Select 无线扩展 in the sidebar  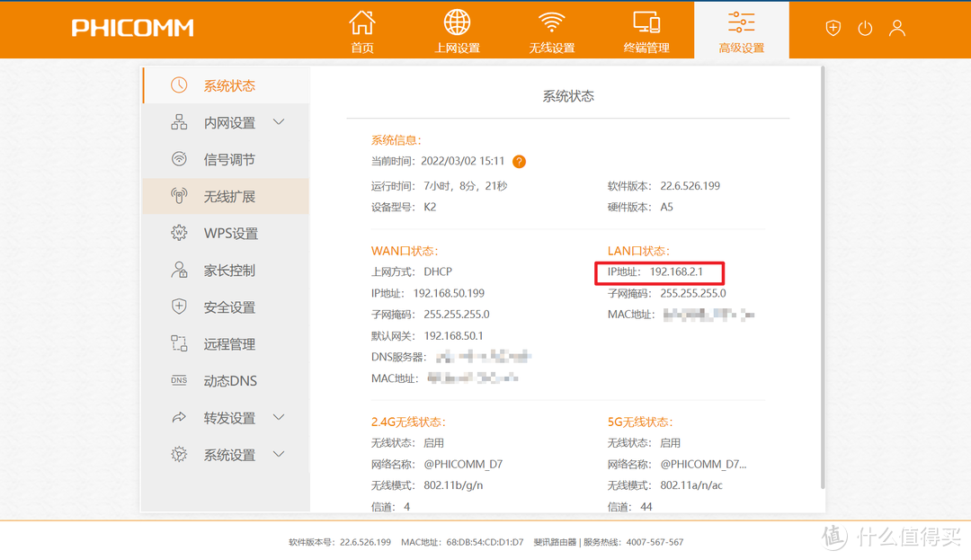tap(228, 197)
